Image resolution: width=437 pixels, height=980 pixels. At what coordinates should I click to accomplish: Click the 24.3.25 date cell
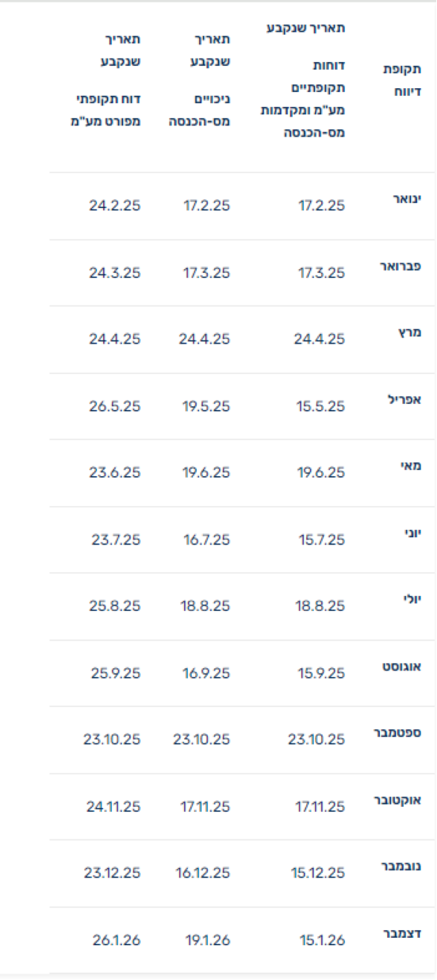point(115,272)
